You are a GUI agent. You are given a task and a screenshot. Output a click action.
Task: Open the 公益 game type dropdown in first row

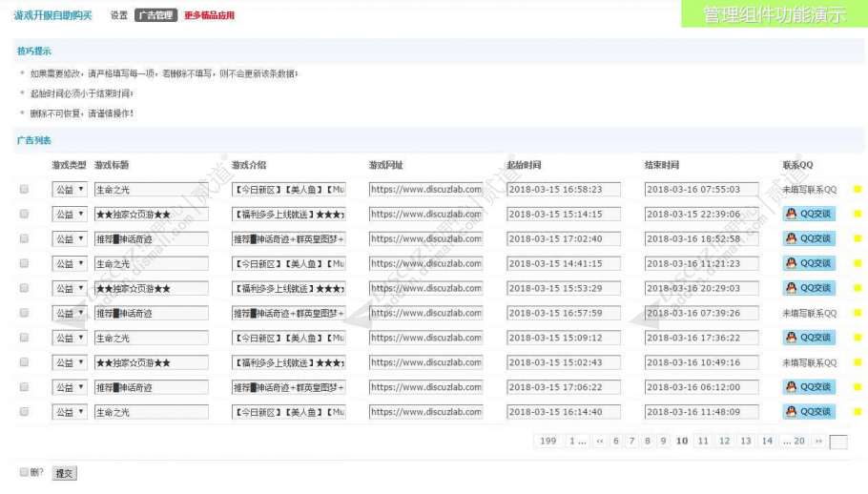[70, 189]
